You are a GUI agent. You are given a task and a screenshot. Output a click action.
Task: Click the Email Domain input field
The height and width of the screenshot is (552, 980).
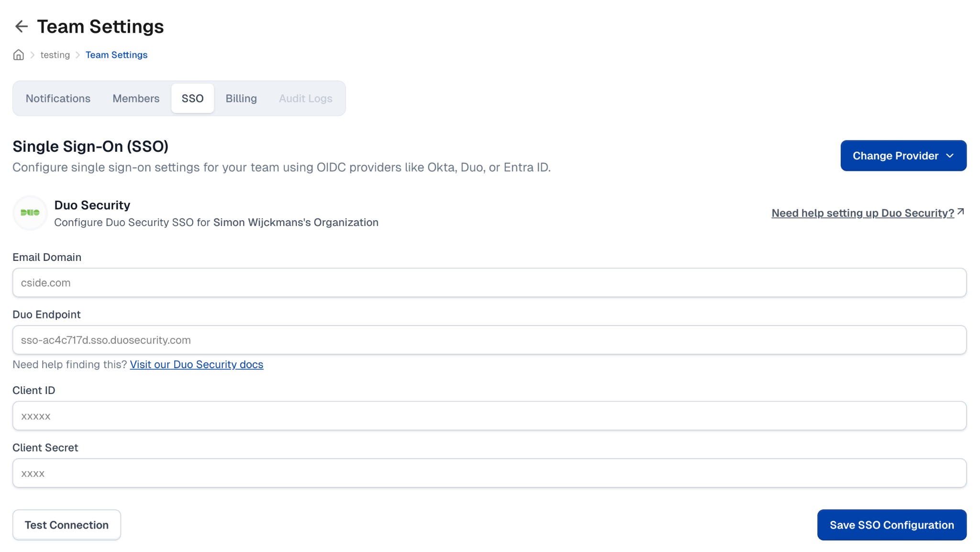489,282
